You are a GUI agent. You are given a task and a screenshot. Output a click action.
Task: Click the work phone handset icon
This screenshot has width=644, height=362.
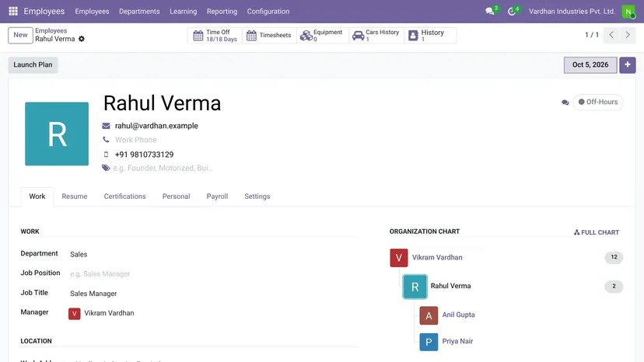[106, 140]
